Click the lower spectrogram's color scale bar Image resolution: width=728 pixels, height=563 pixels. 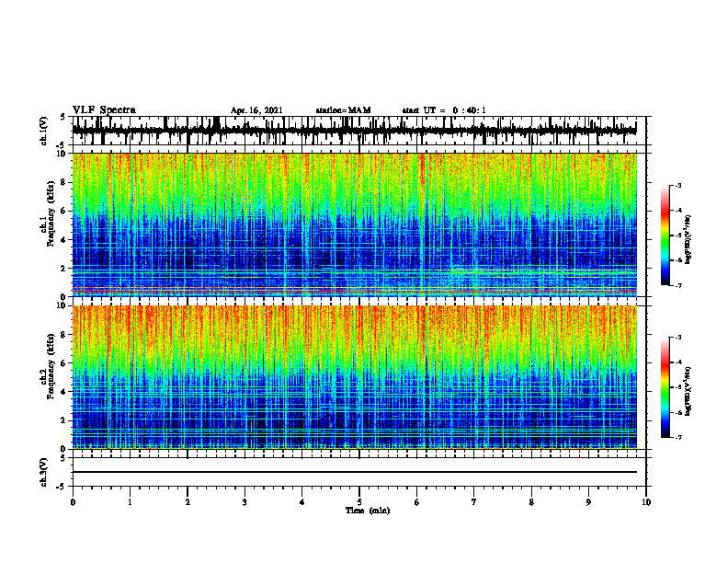click(x=665, y=387)
